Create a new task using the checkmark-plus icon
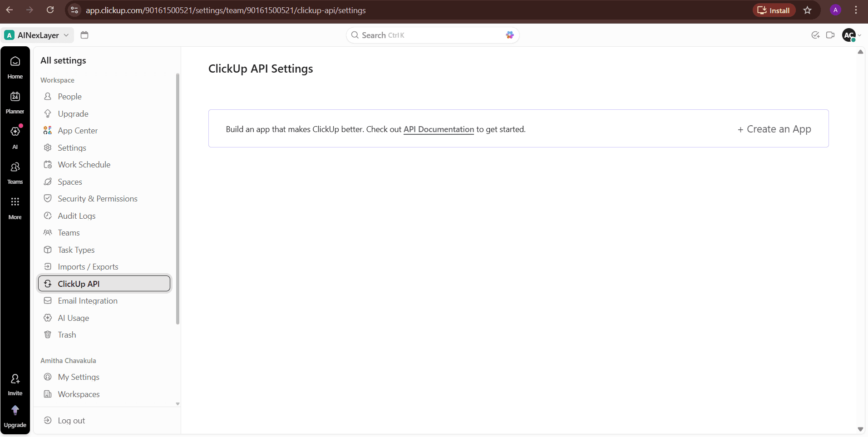 coord(816,35)
